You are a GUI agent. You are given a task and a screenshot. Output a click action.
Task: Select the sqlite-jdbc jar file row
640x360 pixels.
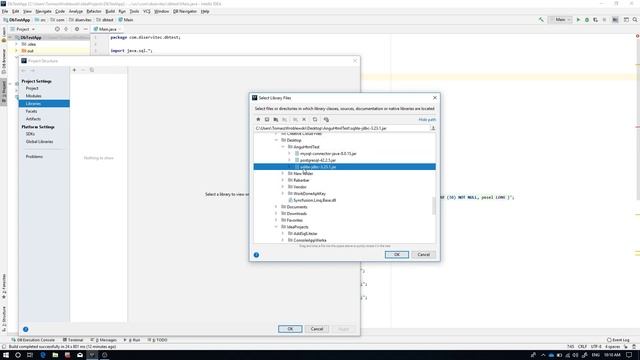click(x=344, y=167)
